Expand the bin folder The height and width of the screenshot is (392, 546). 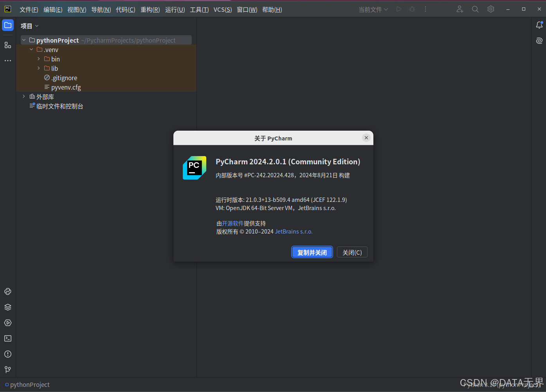(x=39, y=59)
